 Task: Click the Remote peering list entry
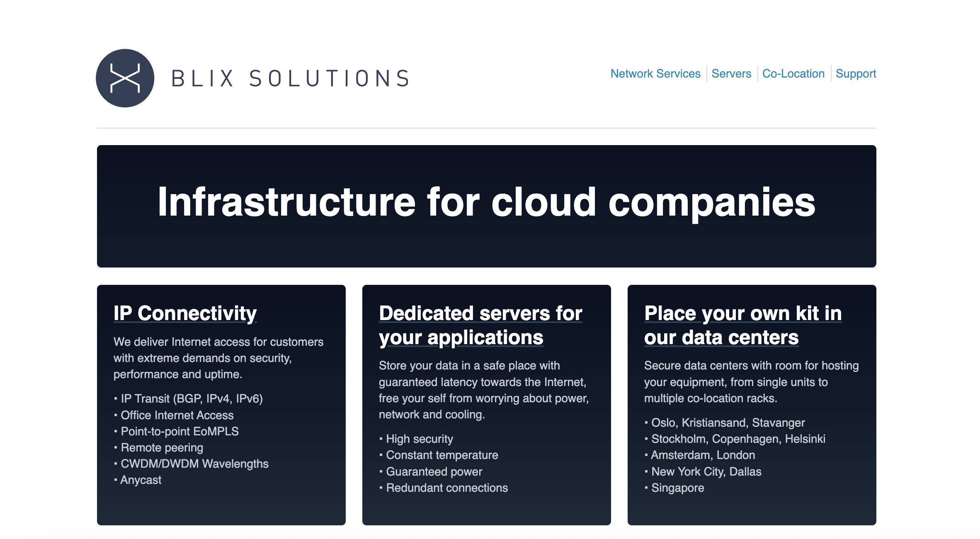point(162,447)
